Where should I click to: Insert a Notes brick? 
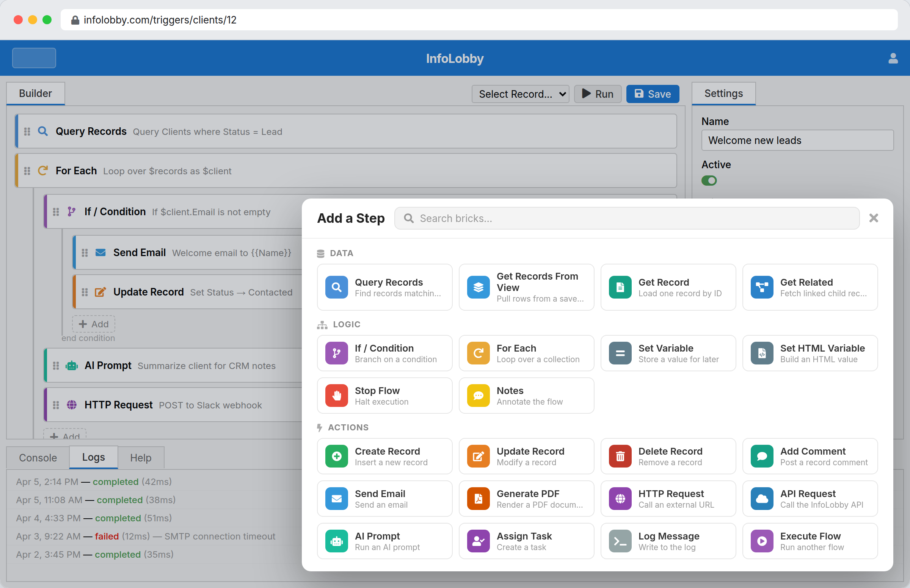tap(526, 396)
